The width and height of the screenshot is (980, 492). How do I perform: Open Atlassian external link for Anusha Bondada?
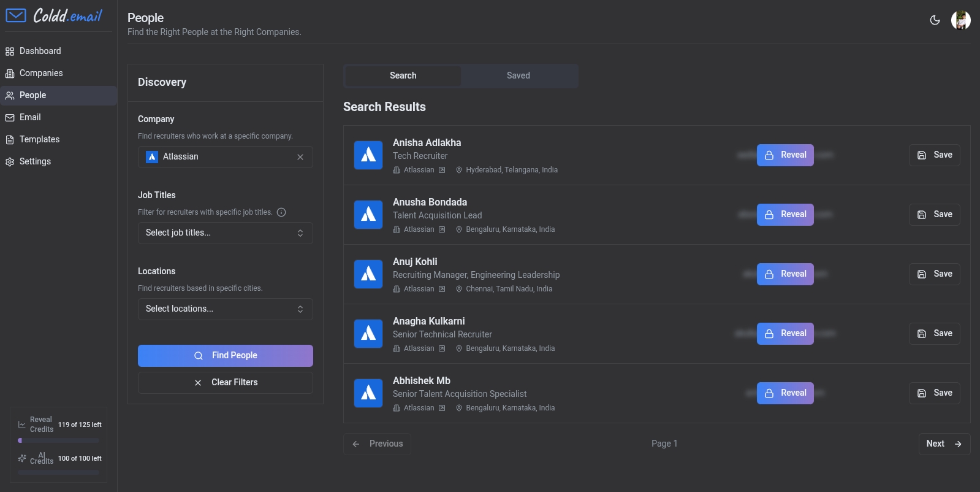(442, 229)
